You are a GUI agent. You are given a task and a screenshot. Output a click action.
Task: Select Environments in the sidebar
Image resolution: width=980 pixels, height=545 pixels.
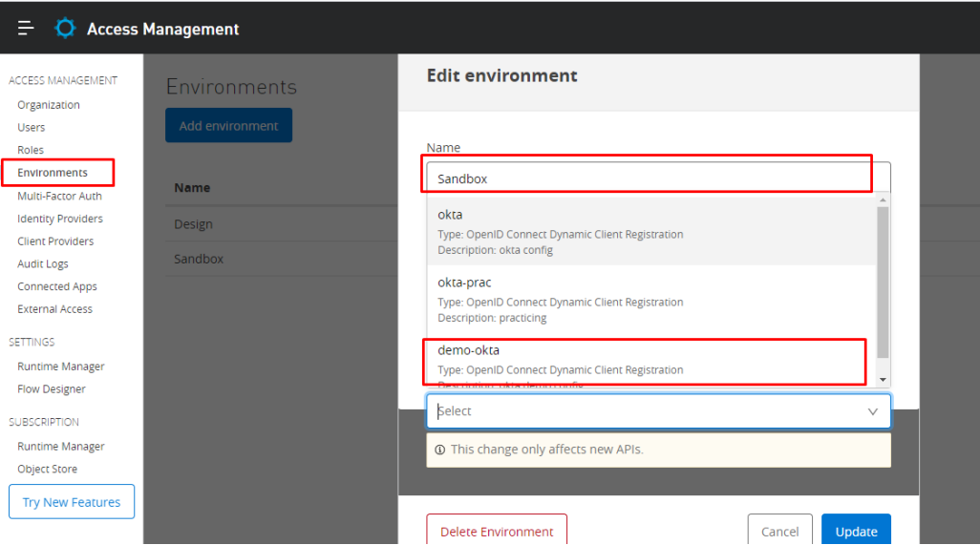pyautogui.click(x=53, y=173)
